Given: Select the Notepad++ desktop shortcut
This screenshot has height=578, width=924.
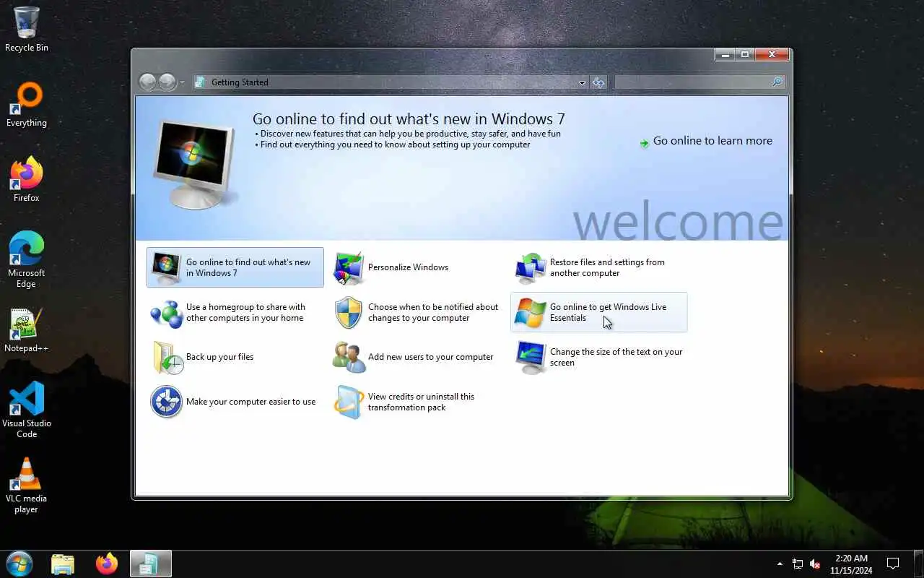Looking at the screenshot, I should tap(27, 331).
